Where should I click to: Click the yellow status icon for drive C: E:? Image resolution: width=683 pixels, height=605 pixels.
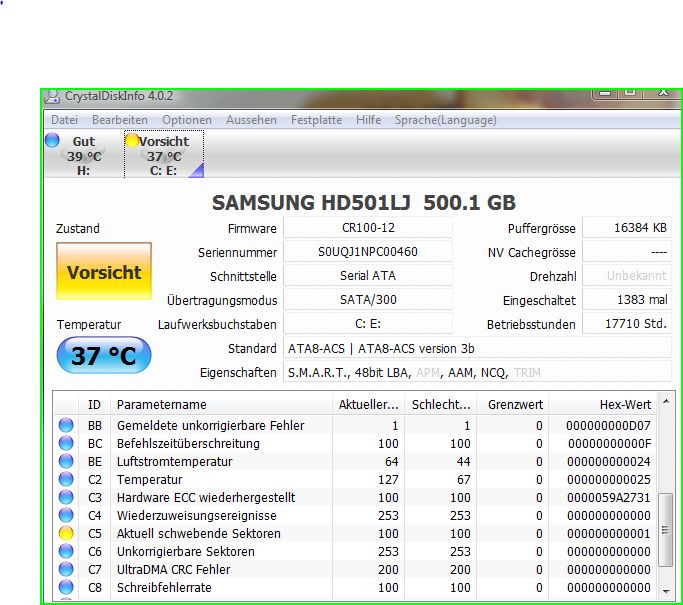[x=132, y=140]
